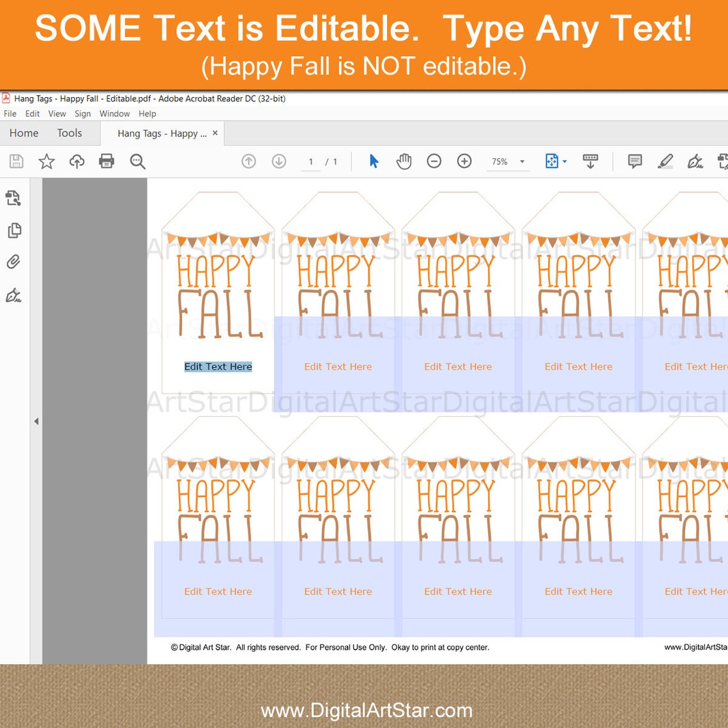Open search using the magnifying glass icon
The width and height of the screenshot is (728, 728).
(x=137, y=161)
